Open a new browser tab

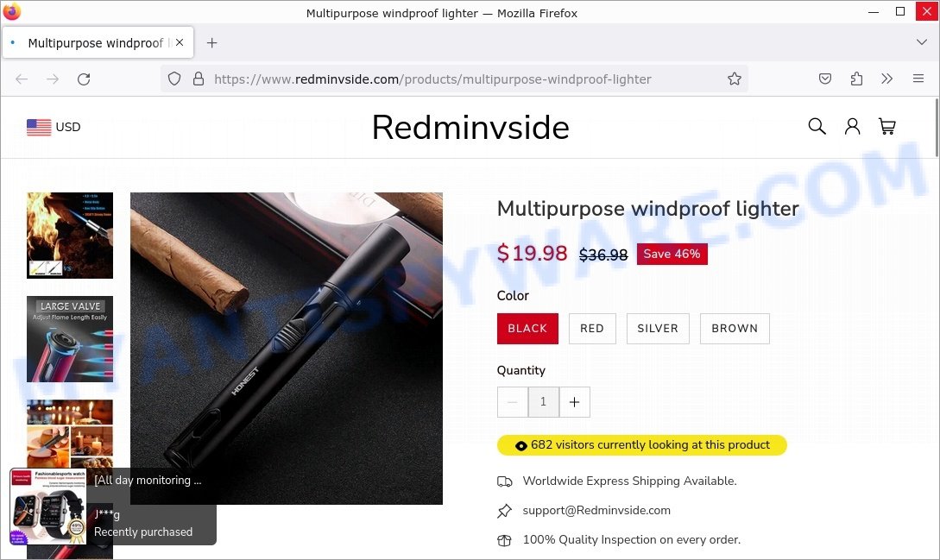[211, 43]
